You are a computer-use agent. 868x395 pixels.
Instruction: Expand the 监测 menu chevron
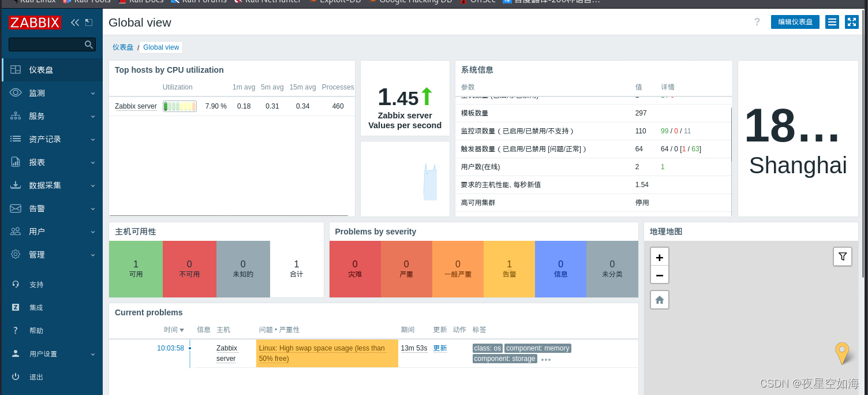point(93,93)
